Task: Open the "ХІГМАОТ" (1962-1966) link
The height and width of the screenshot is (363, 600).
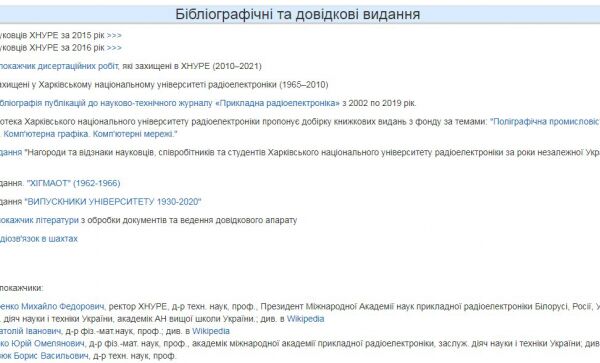Action: (73, 183)
